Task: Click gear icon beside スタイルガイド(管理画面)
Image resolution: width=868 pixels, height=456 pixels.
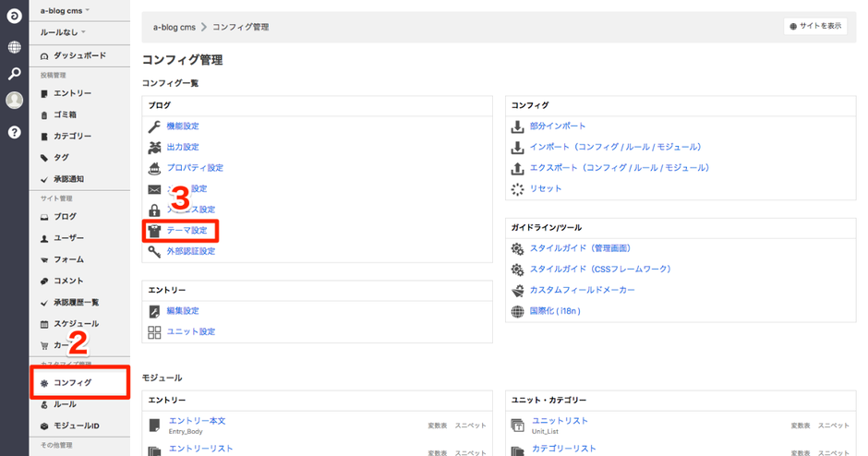Action: tap(517, 249)
